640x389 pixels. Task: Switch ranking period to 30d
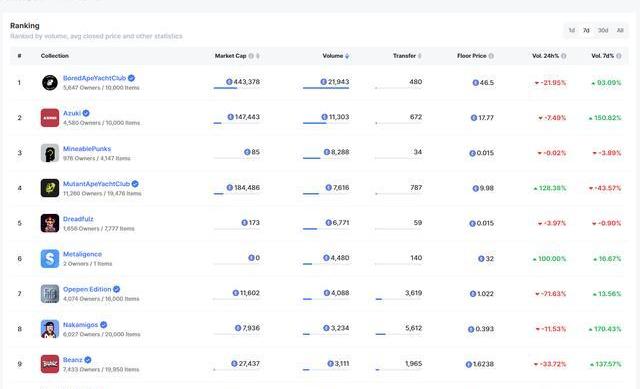pyautogui.click(x=603, y=31)
